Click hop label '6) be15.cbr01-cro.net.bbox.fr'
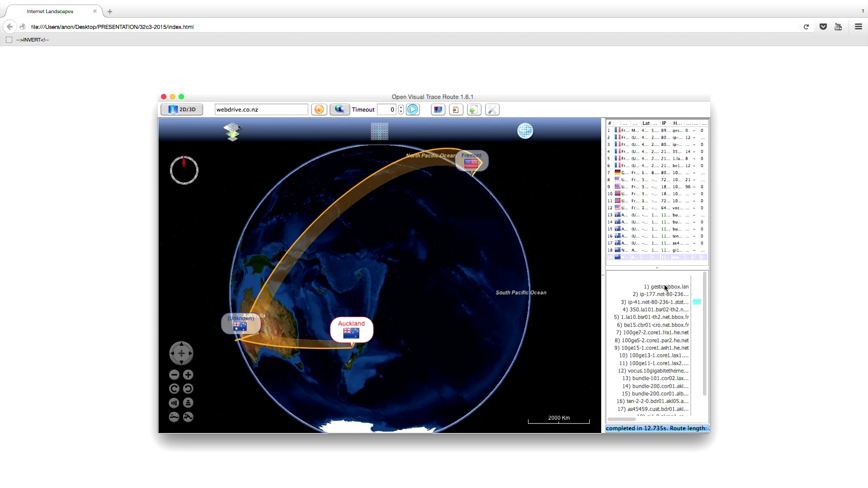Viewport: 868px width, 488px height. pos(653,325)
